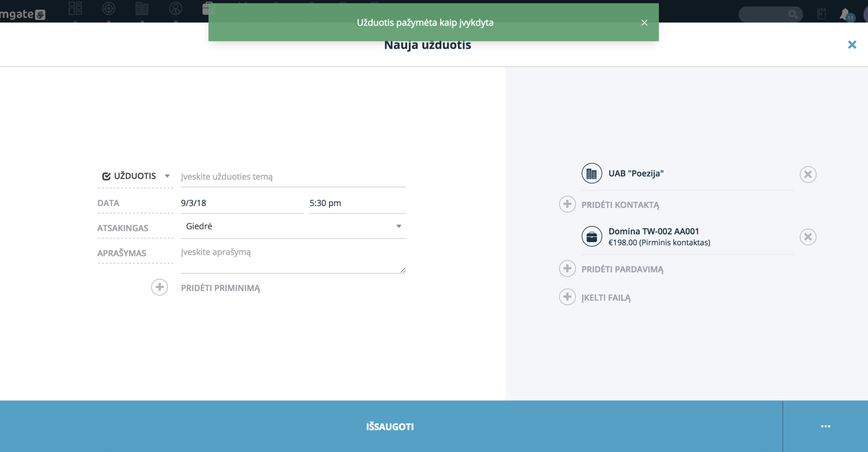Remove UAB "Poezija" with its X icon
Viewport: 868px width, 452px height.
click(808, 174)
